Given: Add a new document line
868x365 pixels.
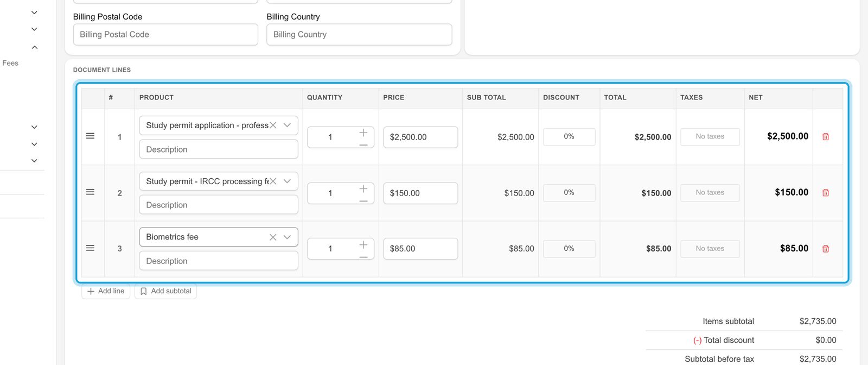Looking at the screenshot, I should click(x=106, y=291).
